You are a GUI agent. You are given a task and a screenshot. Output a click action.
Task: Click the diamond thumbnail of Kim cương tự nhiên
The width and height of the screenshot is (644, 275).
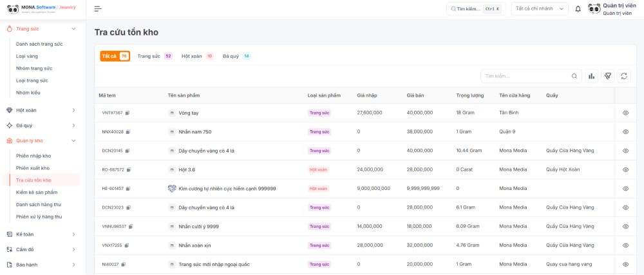[172, 189]
